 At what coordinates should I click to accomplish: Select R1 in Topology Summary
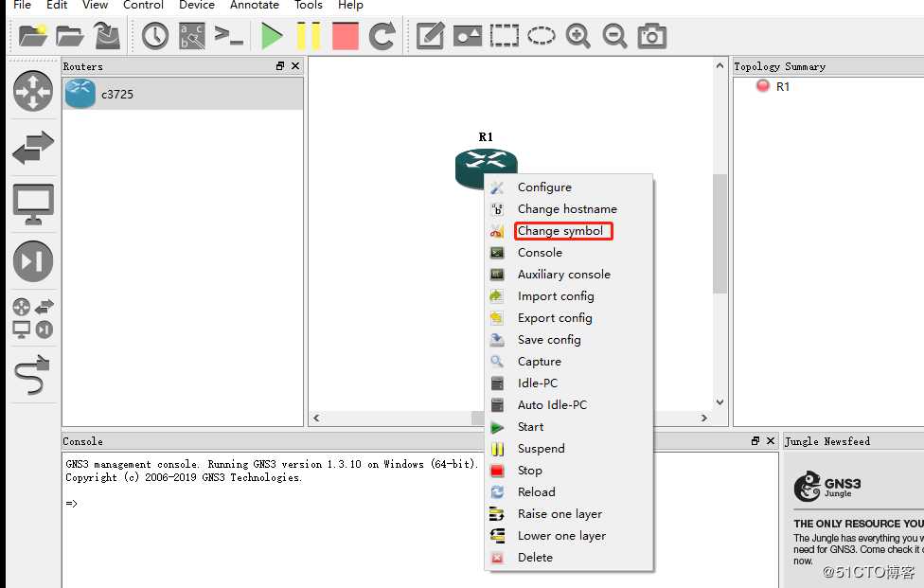click(x=782, y=86)
